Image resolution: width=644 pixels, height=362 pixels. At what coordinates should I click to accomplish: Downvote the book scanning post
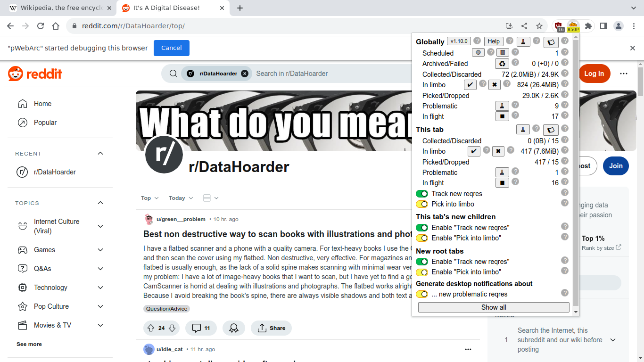coord(172,328)
